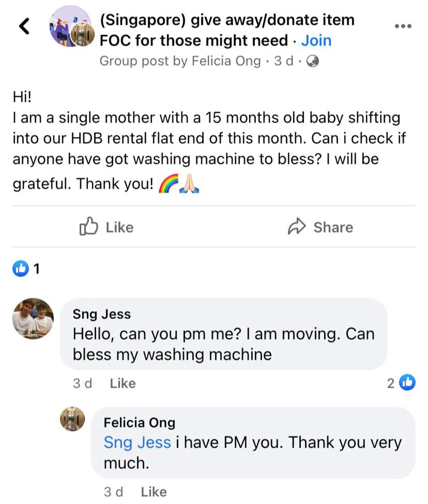The height and width of the screenshot is (504, 428).
Task: View the 2 likes reaction icon on comment
Action: tap(407, 383)
